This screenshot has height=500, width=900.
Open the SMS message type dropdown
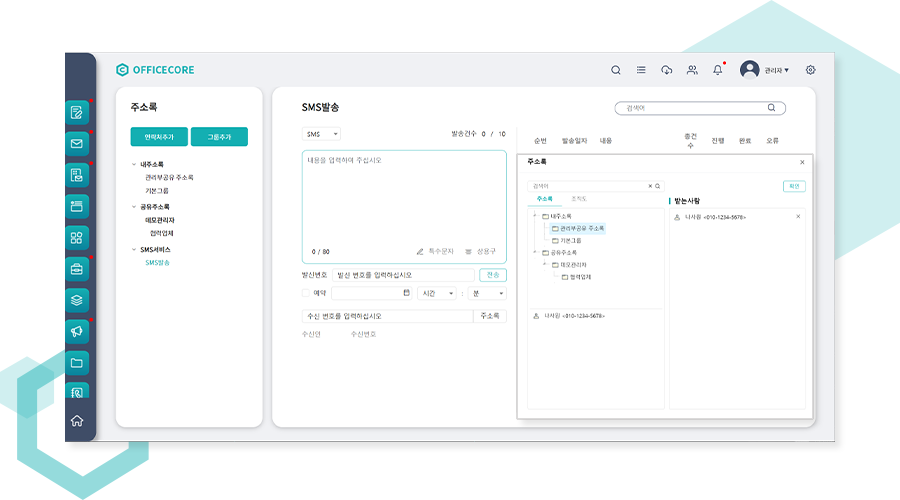pyautogui.click(x=322, y=134)
